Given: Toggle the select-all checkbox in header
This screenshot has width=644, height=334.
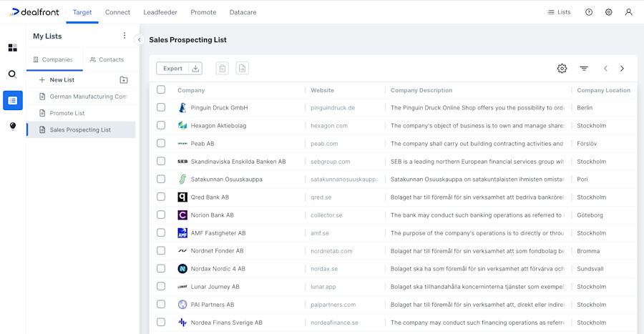Looking at the screenshot, I should [161, 89].
